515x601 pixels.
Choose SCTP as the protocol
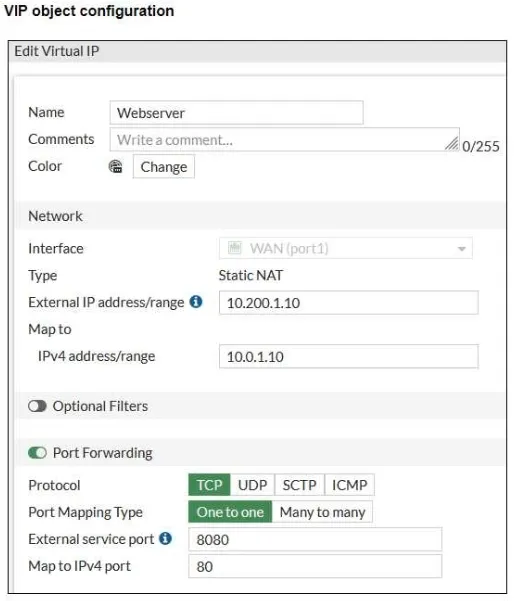pos(300,485)
